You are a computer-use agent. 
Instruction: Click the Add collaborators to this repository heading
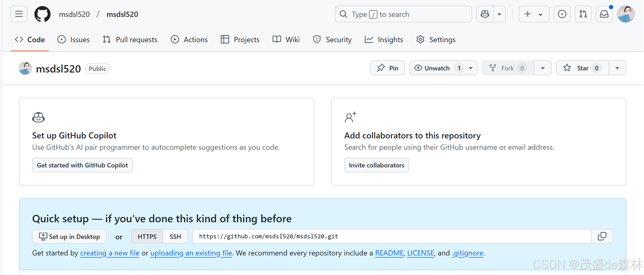pos(412,135)
